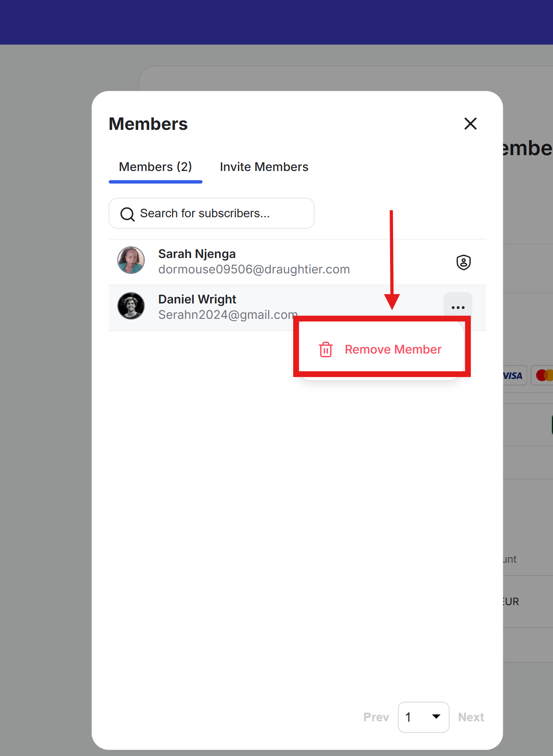Click the Mastercard logo
This screenshot has height=756, width=553.
pos(544,375)
